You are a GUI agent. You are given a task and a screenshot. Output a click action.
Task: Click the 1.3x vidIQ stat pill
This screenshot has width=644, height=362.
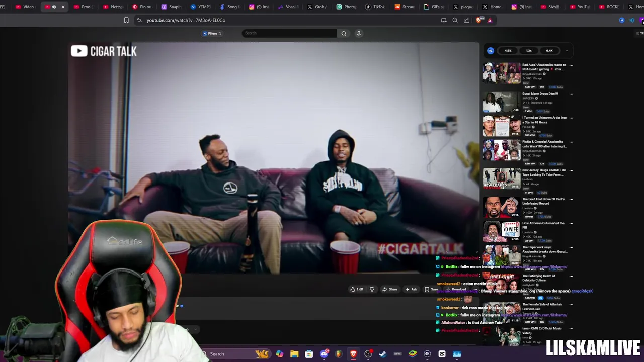[x=529, y=50]
